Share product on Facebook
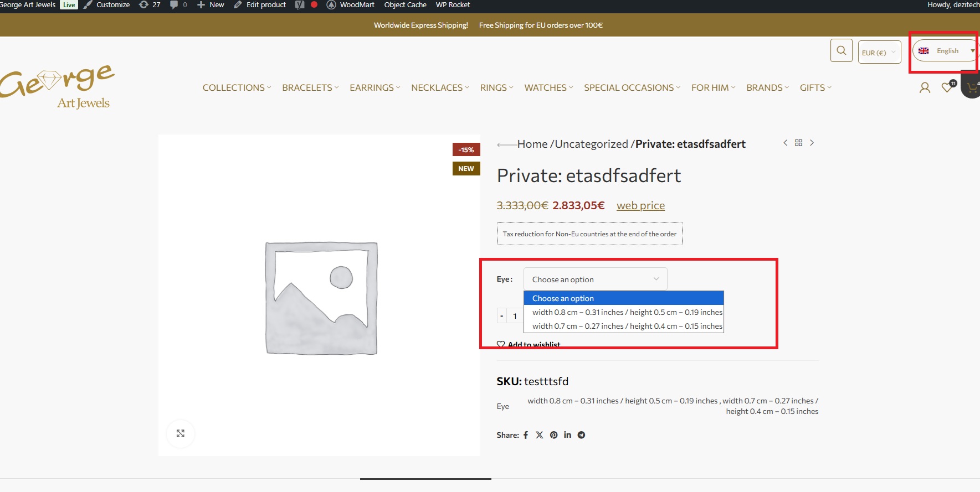The width and height of the screenshot is (980, 492). [x=526, y=435]
